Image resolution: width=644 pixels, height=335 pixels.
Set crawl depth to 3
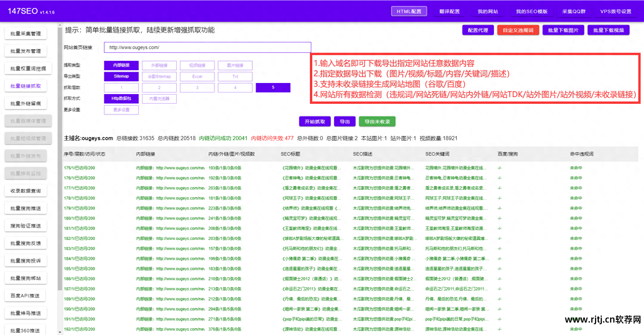(x=197, y=87)
